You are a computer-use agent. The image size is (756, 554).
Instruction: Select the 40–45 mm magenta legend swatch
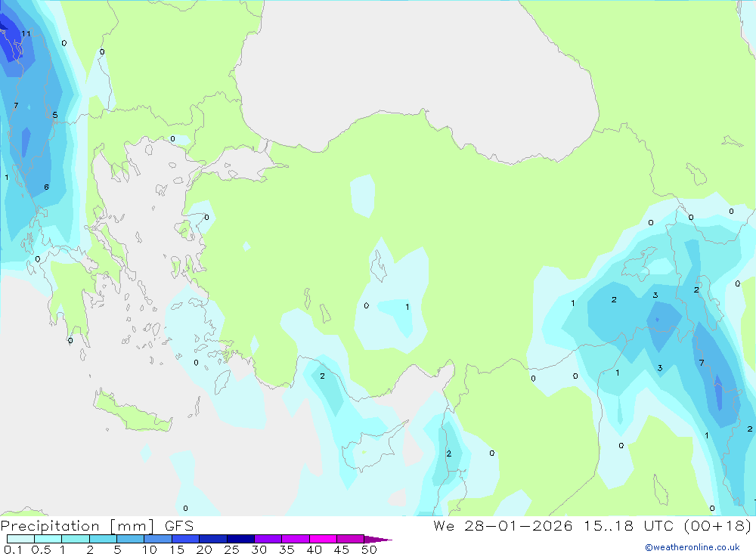pyautogui.click(x=323, y=539)
